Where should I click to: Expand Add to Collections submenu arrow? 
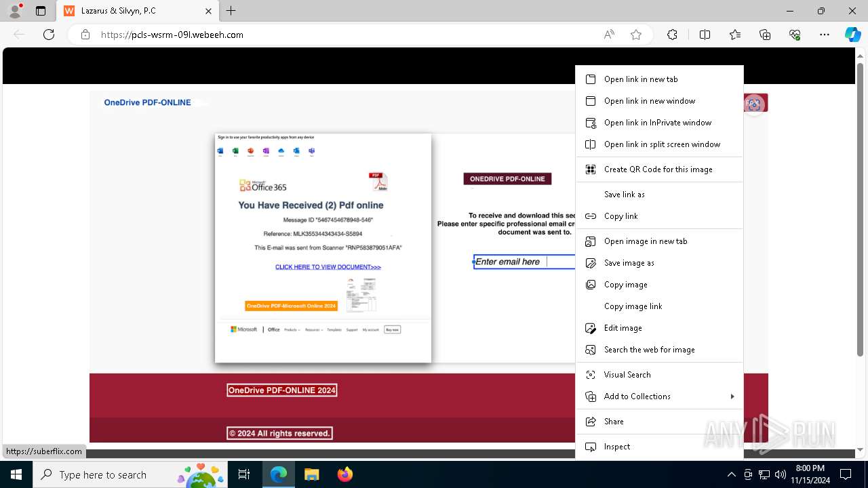[x=732, y=396]
